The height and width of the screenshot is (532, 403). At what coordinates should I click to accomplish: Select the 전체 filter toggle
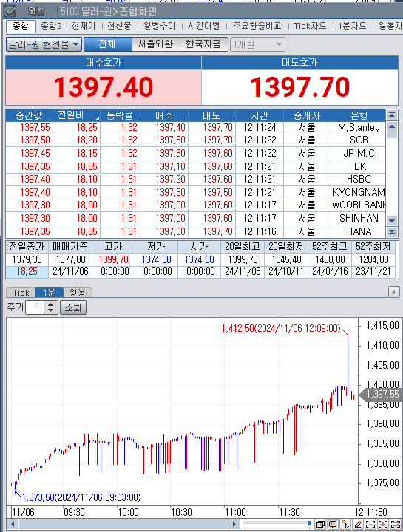point(108,44)
